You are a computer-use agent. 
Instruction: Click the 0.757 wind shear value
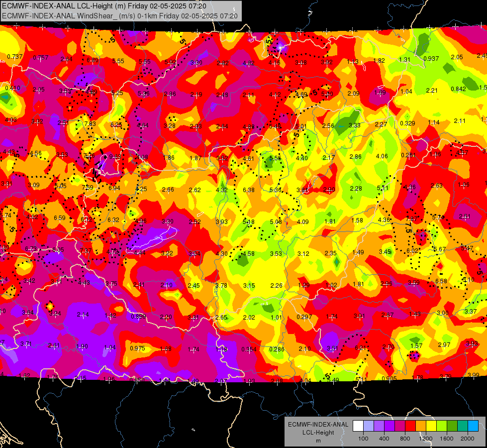pyautogui.click(x=41, y=58)
